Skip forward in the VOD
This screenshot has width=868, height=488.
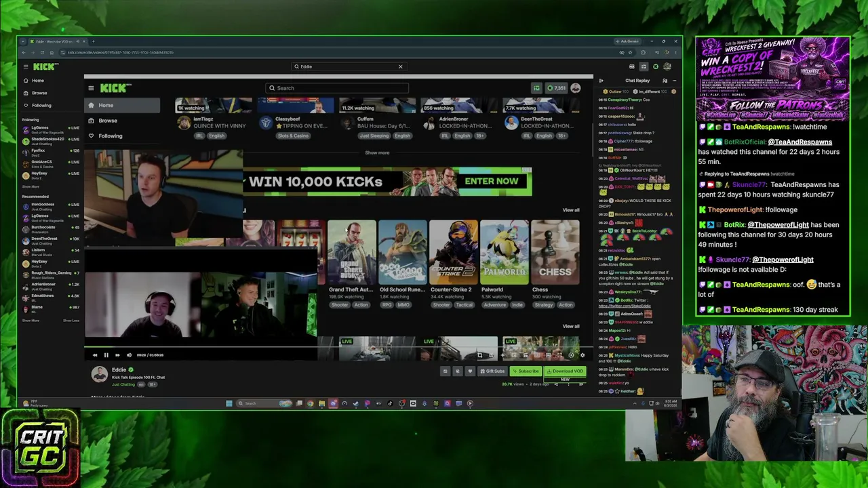click(x=117, y=354)
